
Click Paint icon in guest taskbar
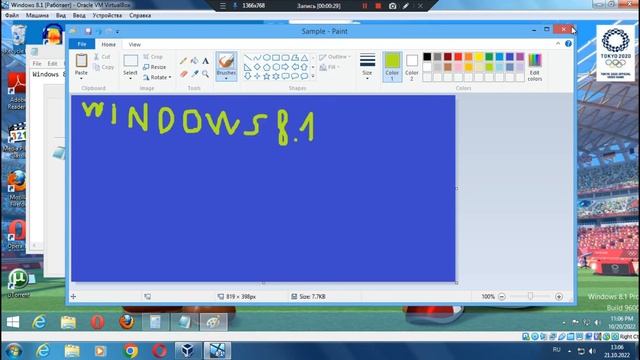(213, 322)
